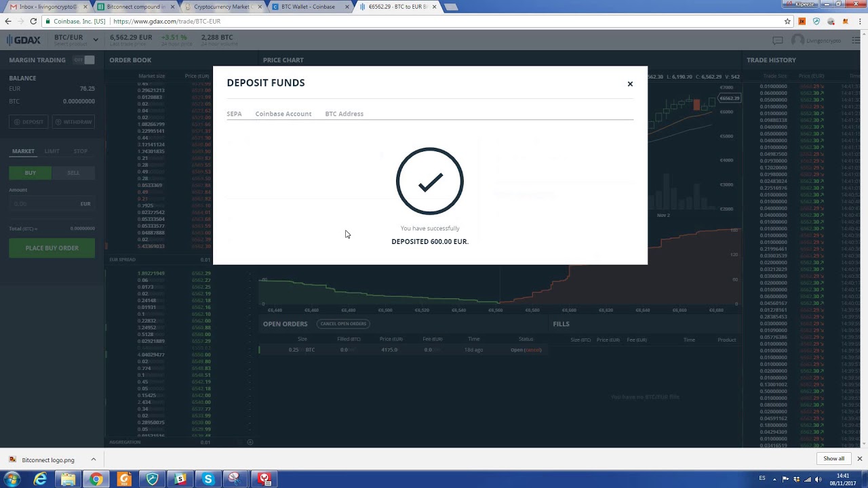The image size is (868, 488).
Task: Close the Deposit Funds dialog
Action: click(630, 84)
